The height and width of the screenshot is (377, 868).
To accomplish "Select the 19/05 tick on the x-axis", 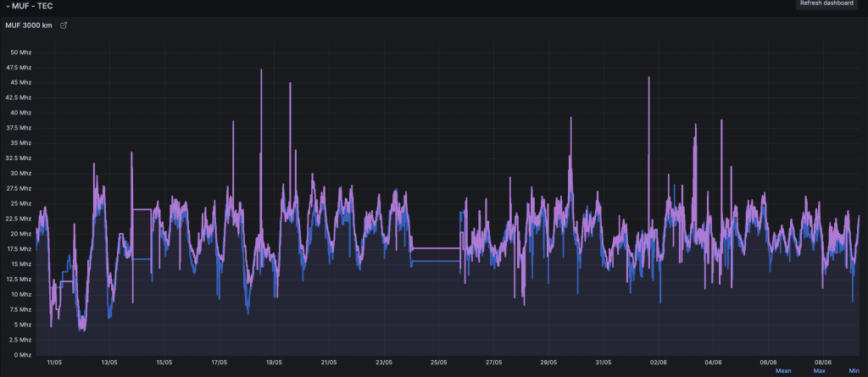I will pos(274,362).
